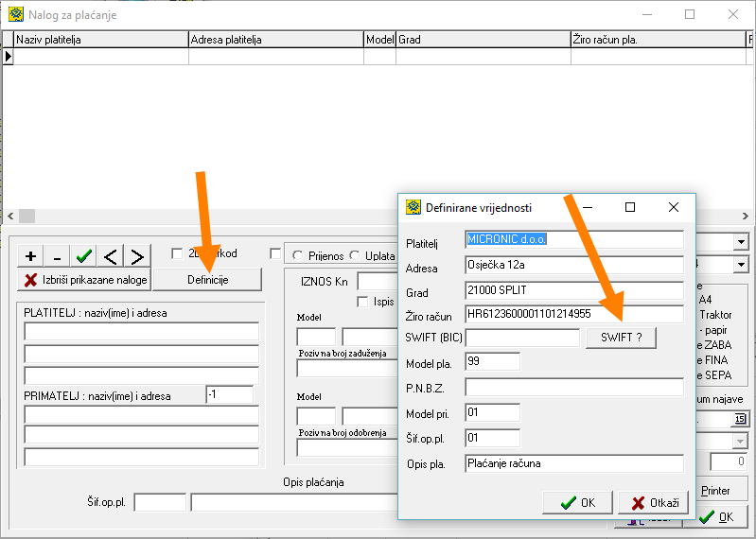This screenshot has width=756, height=539.
Task: Confirm the dialog with OK button
Action: point(576,503)
